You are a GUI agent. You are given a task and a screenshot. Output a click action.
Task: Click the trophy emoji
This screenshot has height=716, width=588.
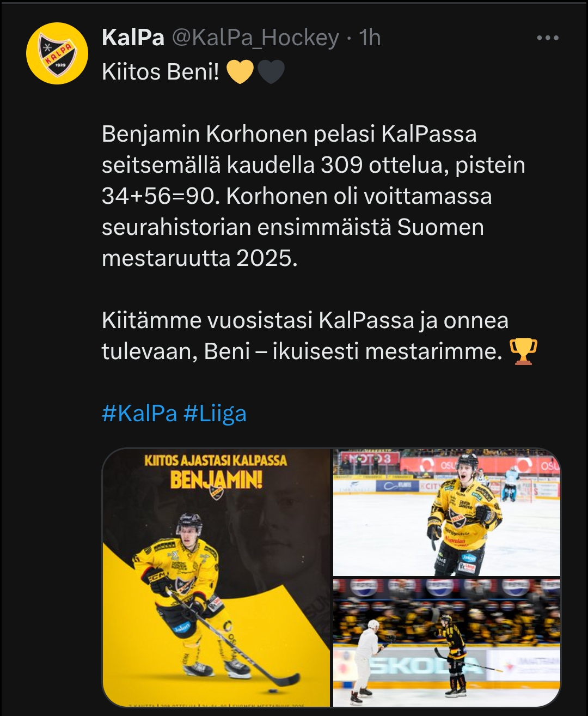(x=523, y=351)
